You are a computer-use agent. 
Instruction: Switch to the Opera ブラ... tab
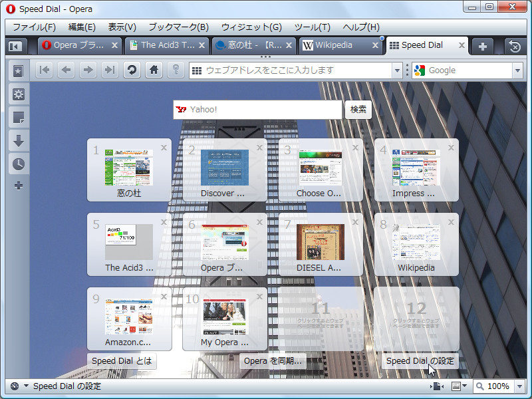coord(78,45)
